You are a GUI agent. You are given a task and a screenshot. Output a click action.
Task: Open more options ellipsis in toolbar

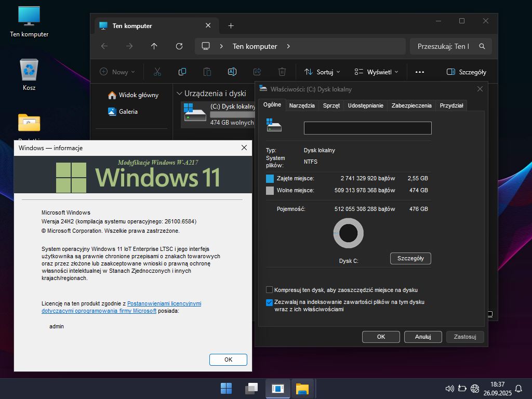coord(420,72)
